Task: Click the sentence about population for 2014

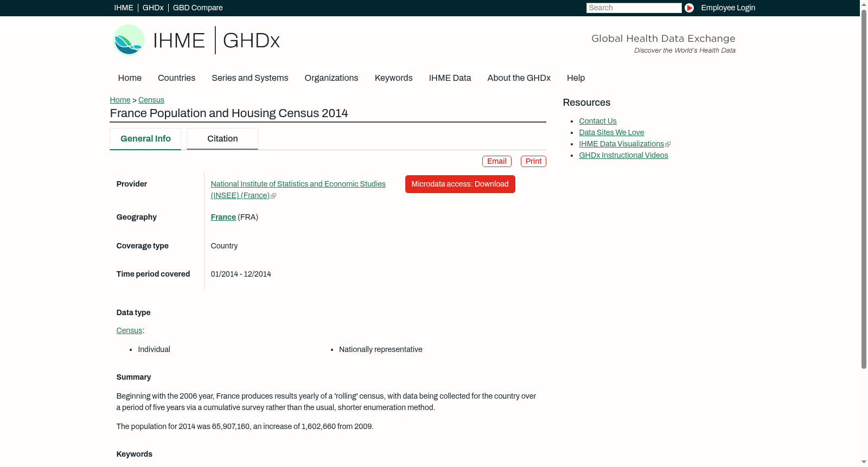Action: 245,426
